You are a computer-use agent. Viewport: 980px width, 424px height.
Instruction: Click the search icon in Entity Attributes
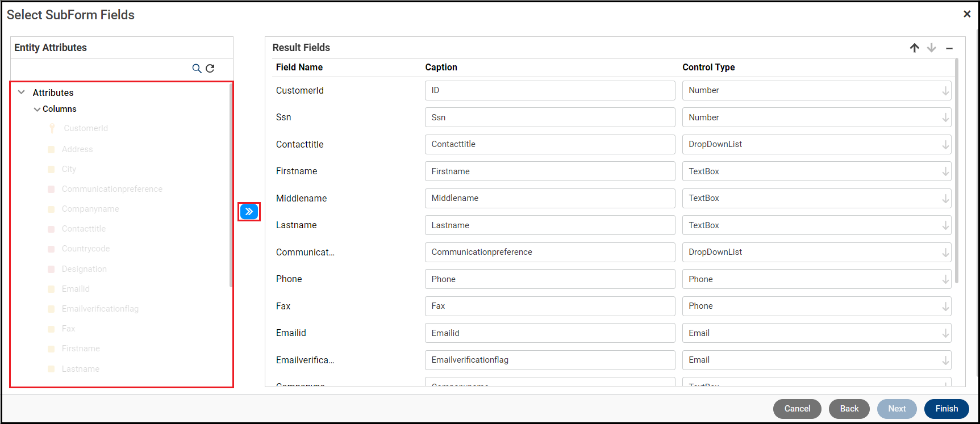(197, 69)
